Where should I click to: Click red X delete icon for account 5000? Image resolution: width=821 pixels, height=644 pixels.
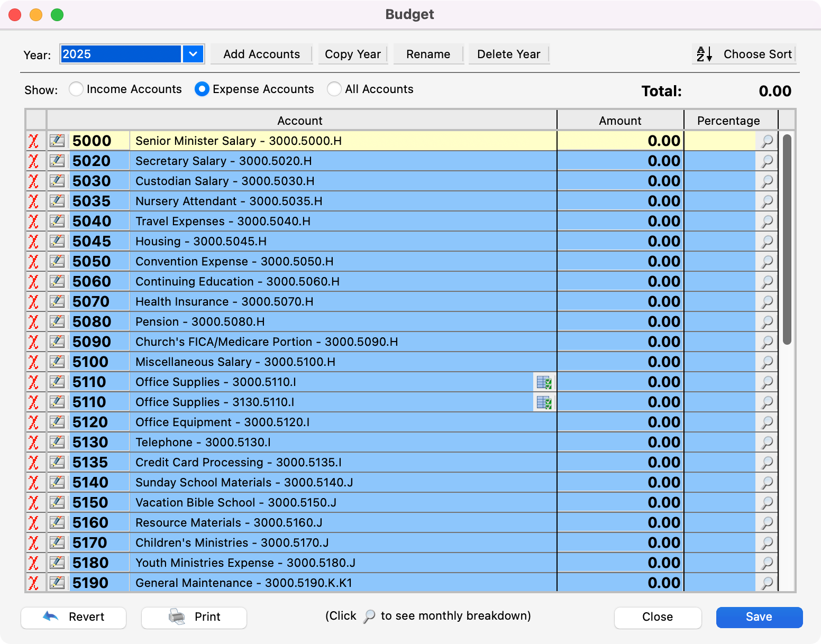tap(34, 141)
